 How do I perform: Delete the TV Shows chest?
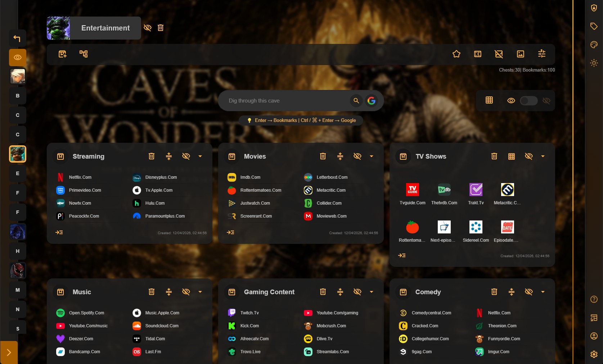494,156
